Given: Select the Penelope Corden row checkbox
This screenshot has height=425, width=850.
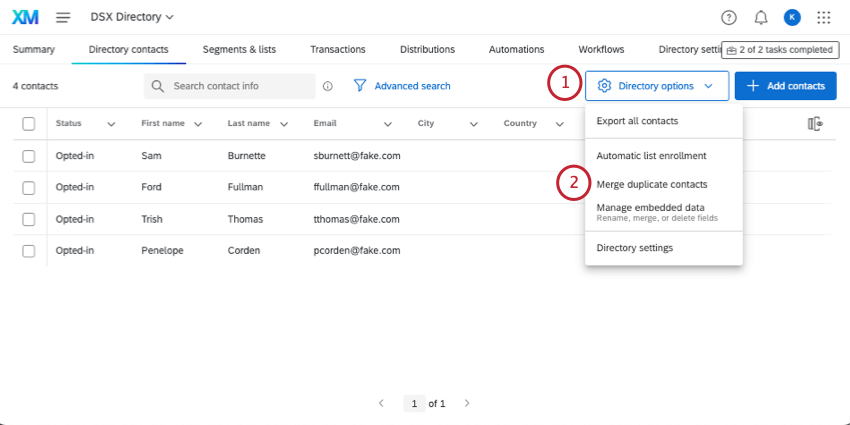Looking at the screenshot, I should pyautogui.click(x=29, y=250).
